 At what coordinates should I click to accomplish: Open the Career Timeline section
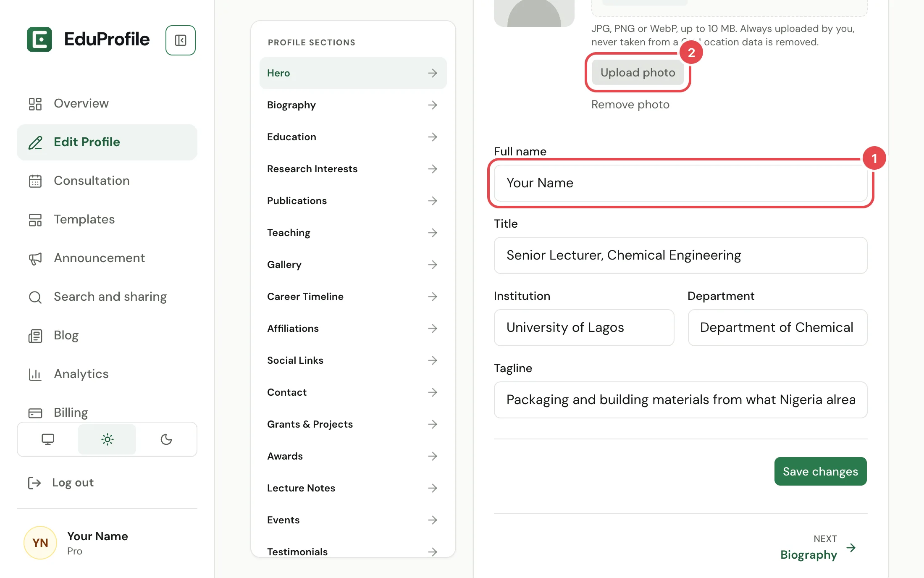click(x=353, y=297)
